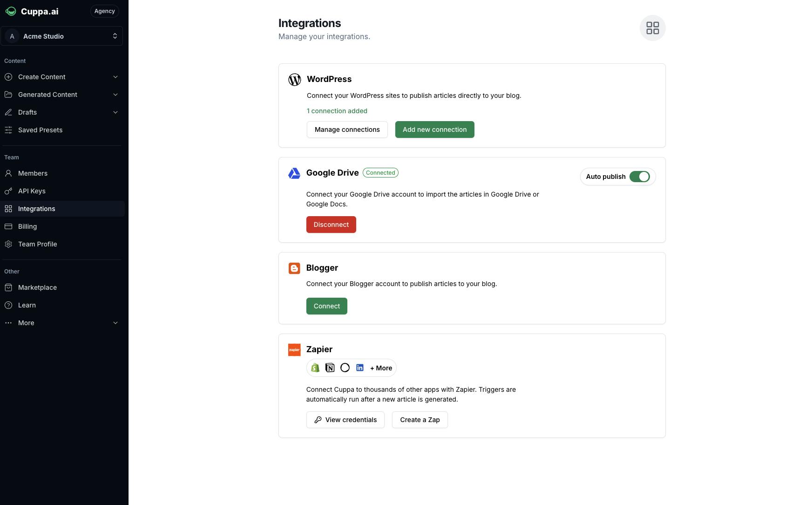Click the Agency badge toggle
This screenshot has height=505, width=812.
[x=104, y=11]
